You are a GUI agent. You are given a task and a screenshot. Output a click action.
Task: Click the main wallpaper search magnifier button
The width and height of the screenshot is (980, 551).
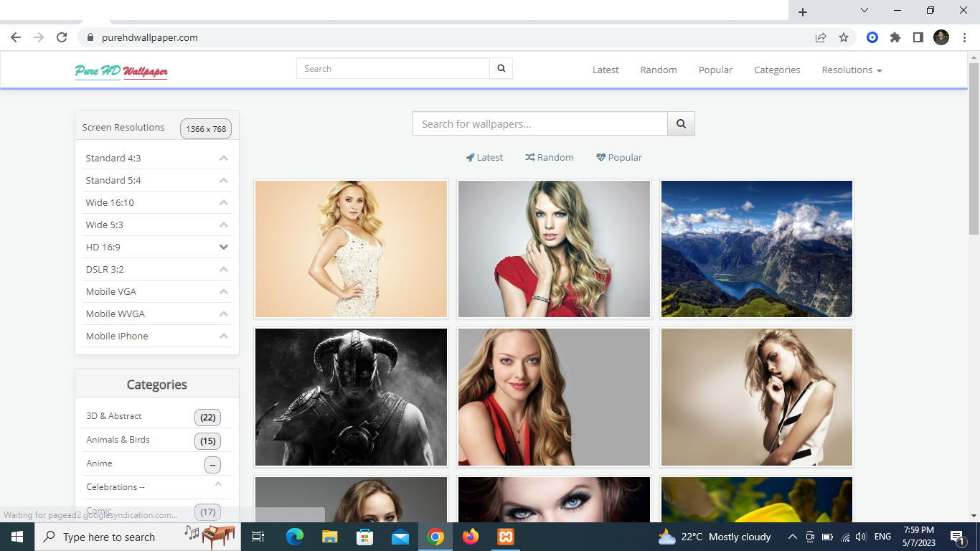681,123
